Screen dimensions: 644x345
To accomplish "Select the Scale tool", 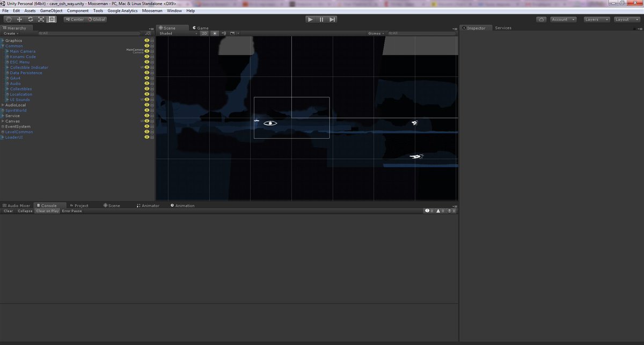I will point(41,19).
